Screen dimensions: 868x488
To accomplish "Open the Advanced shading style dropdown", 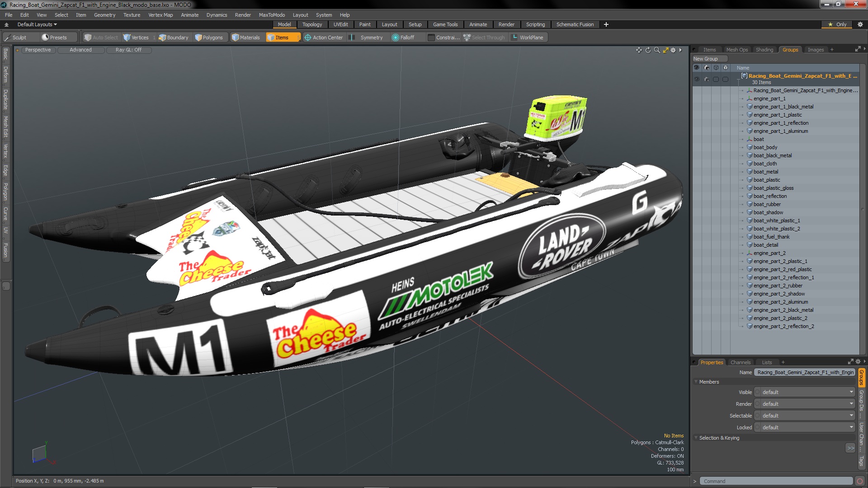I will pyautogui.click(x=80, y=50).
